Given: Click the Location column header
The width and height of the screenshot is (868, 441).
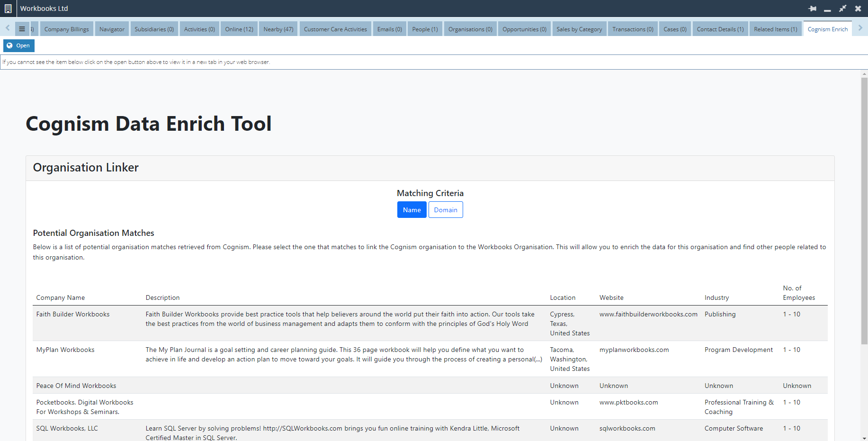Looking at the screenshot, I should click(563, 297).
